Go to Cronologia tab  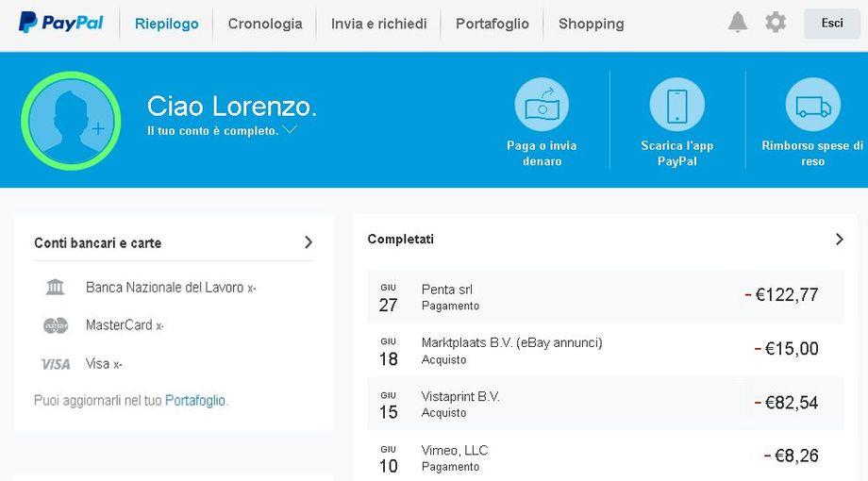(x=265, y=24)
